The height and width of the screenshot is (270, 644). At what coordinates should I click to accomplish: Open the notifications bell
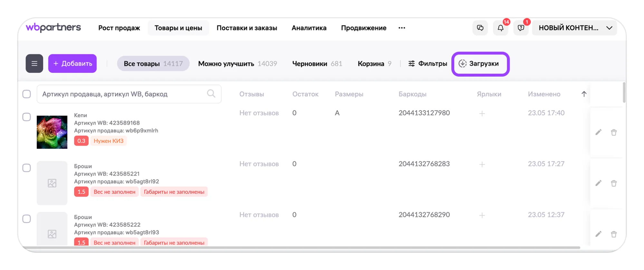[x=500, y=28]
